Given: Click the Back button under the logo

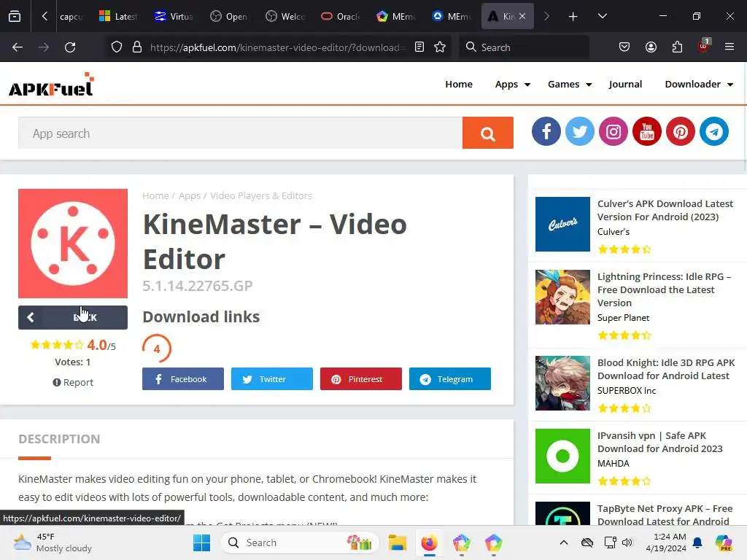Looking at the screenshot, I should click(73, 318).
